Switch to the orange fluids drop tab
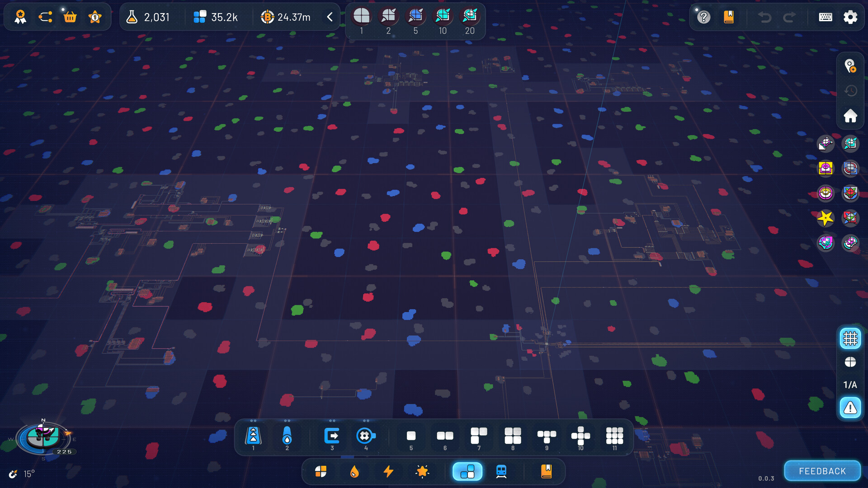This screenshot has height=488, width=868. pyautogui.click(x=354, y=471)
